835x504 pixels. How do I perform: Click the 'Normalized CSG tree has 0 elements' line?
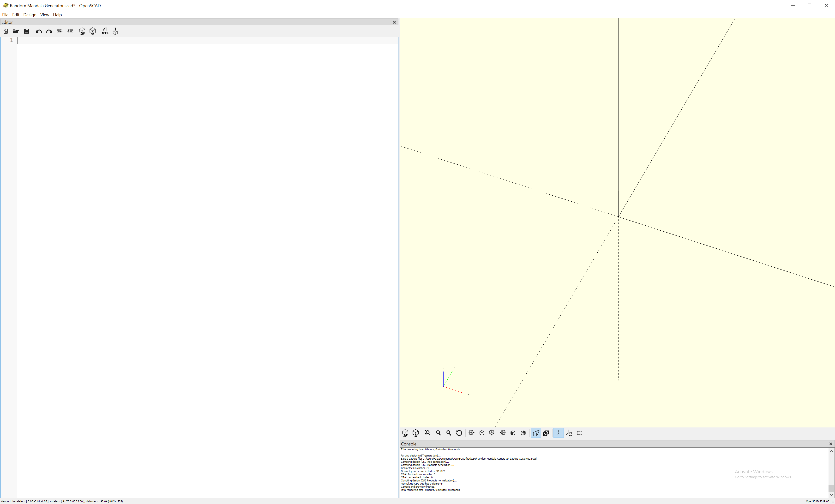[421, 484]
